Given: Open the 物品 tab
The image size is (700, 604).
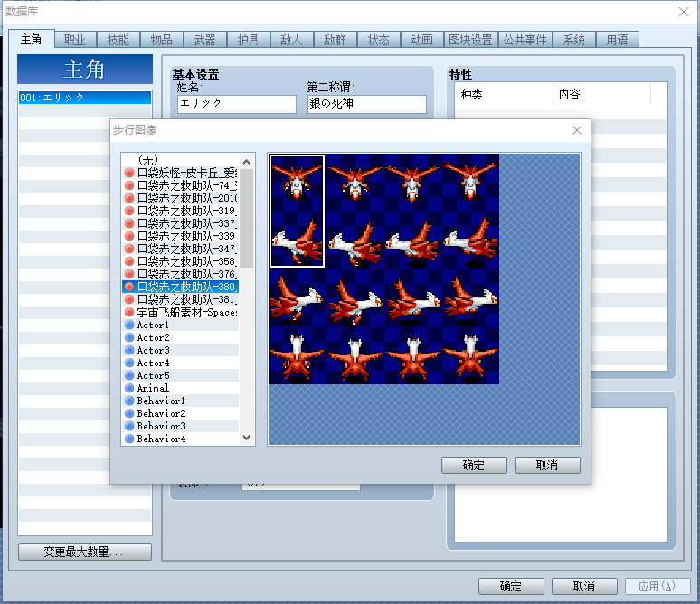Looking at the screenshot, I should pyautogui.click(x=161, y=40).
